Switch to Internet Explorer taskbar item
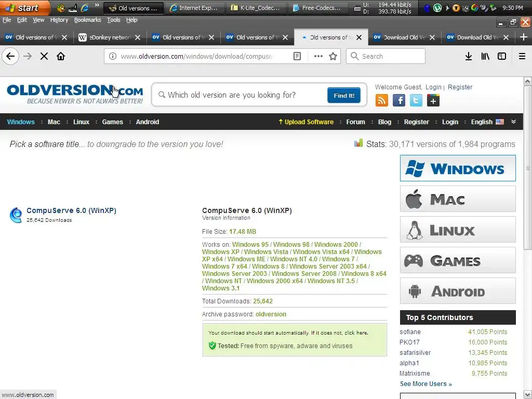The width and height of the screenshot is (532, 399). tap(194, 8)
